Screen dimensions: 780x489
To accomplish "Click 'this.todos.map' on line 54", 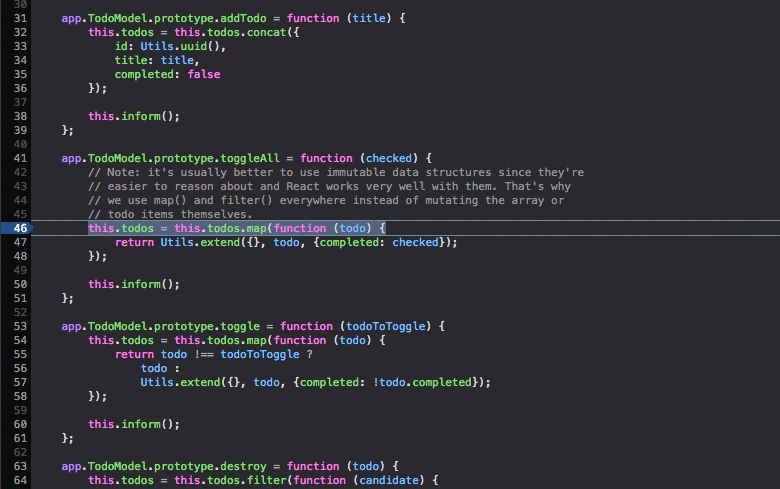I will click(220, 340).
